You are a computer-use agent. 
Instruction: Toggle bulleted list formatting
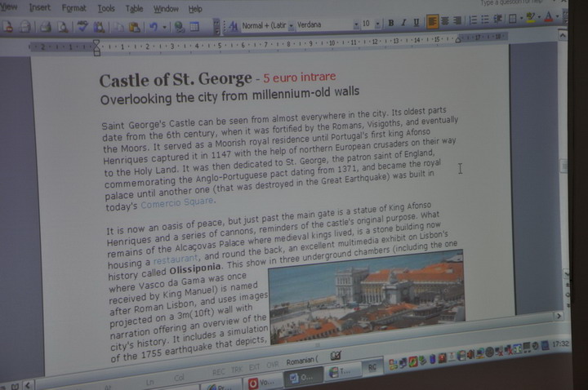click(x=485, y=20)
